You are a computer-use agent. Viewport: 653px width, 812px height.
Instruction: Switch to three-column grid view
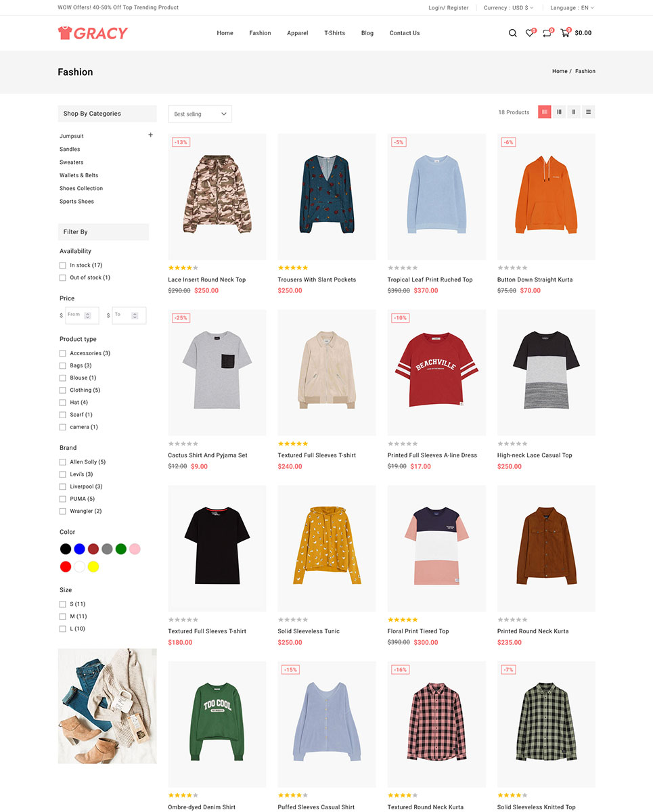tap(559, 112)
